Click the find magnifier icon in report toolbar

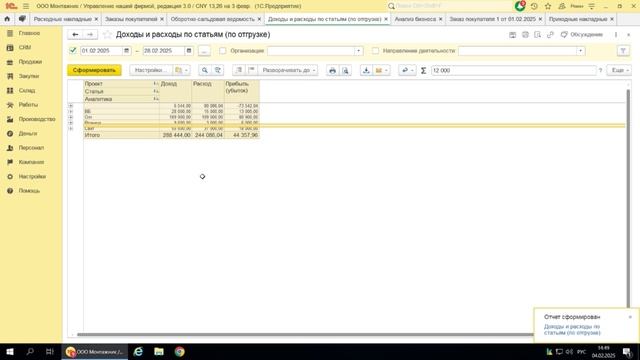click(x=204, y=70)
